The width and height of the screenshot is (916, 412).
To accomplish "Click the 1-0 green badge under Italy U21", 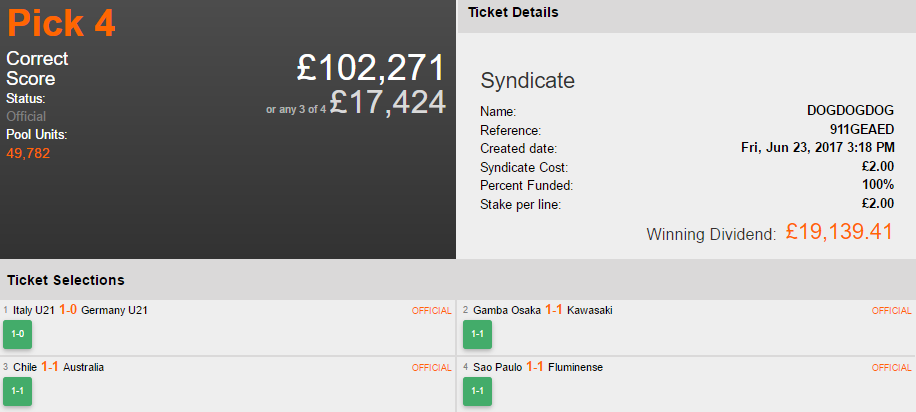I will 17,333.
